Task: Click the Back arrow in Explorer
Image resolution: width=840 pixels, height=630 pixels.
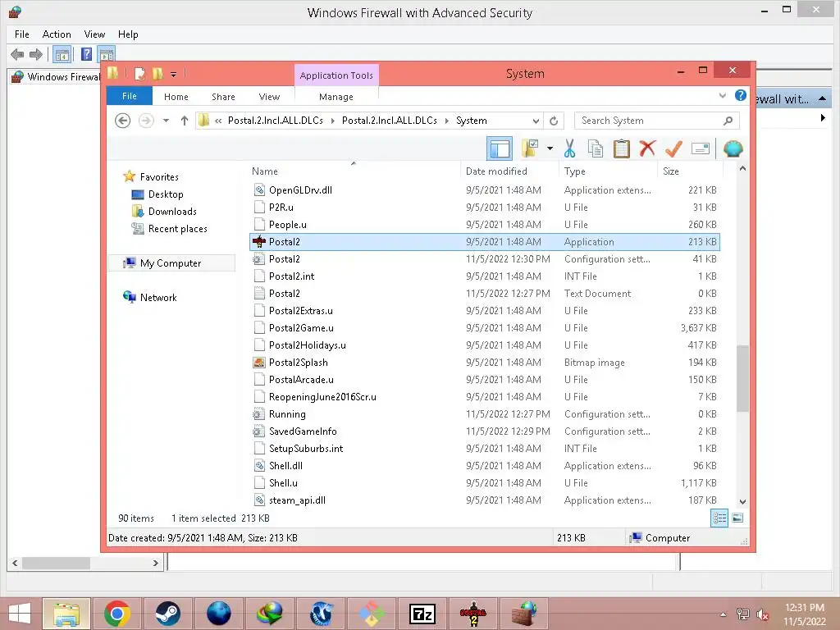Action: click(123, 121)
